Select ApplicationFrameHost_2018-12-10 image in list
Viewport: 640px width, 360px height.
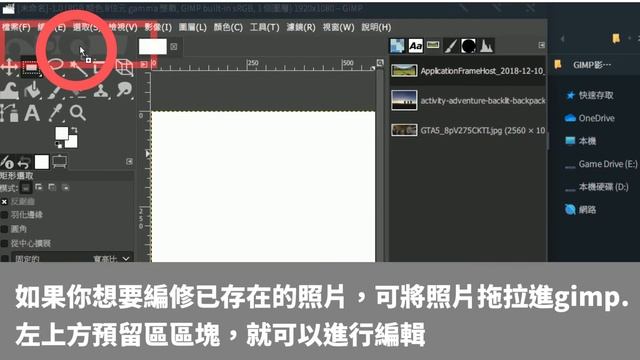click(468, 71)
